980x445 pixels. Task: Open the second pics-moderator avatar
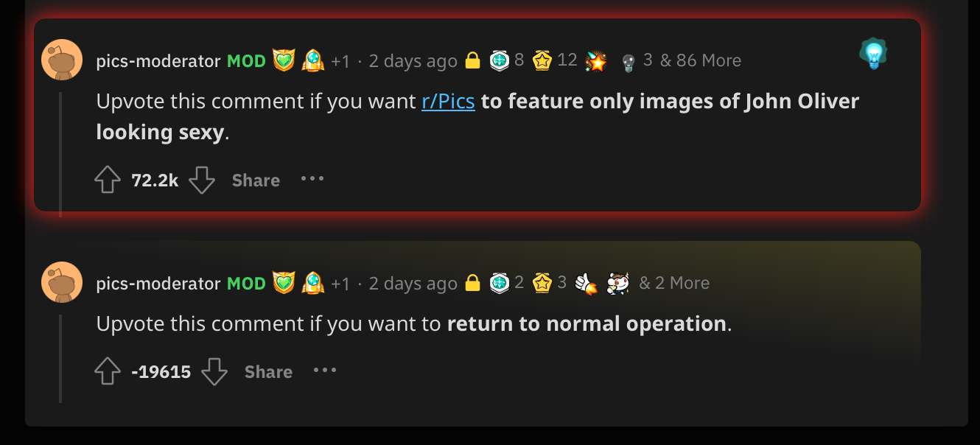click(62, 282)
